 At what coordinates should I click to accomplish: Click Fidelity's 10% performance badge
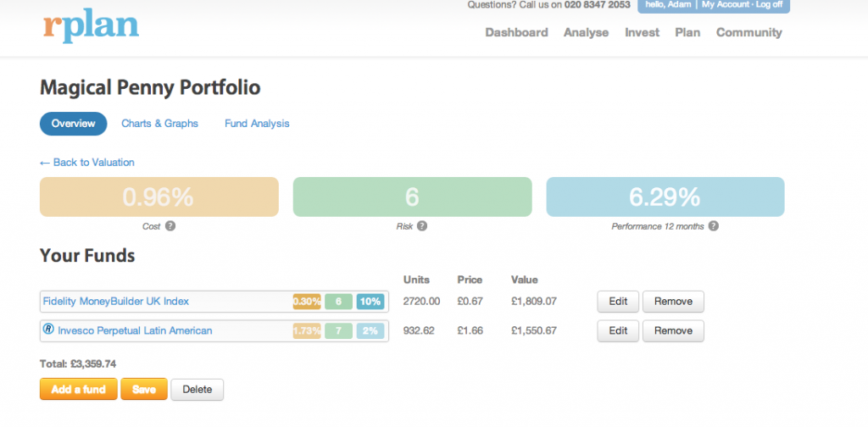(370, 302)
